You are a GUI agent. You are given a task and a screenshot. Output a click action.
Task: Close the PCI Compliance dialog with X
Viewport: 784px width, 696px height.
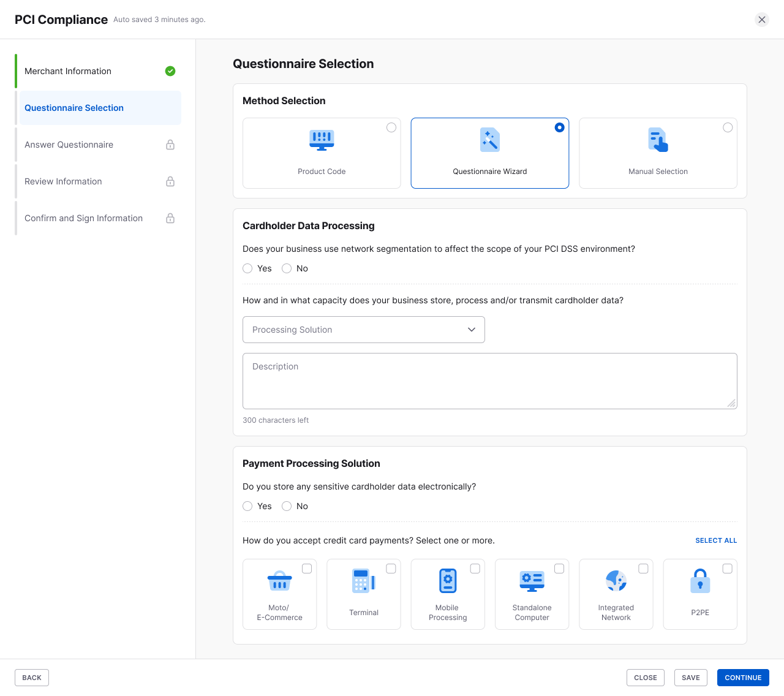(x=762, y=20)
